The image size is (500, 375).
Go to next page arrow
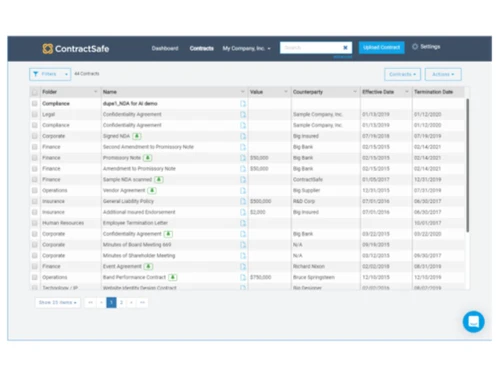click(x=132, y=302)
